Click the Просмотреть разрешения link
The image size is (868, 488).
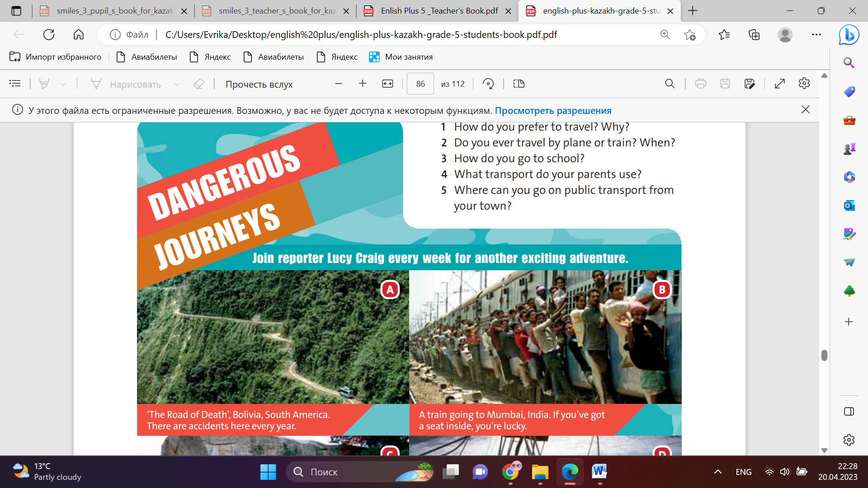(x=553, y=111)
